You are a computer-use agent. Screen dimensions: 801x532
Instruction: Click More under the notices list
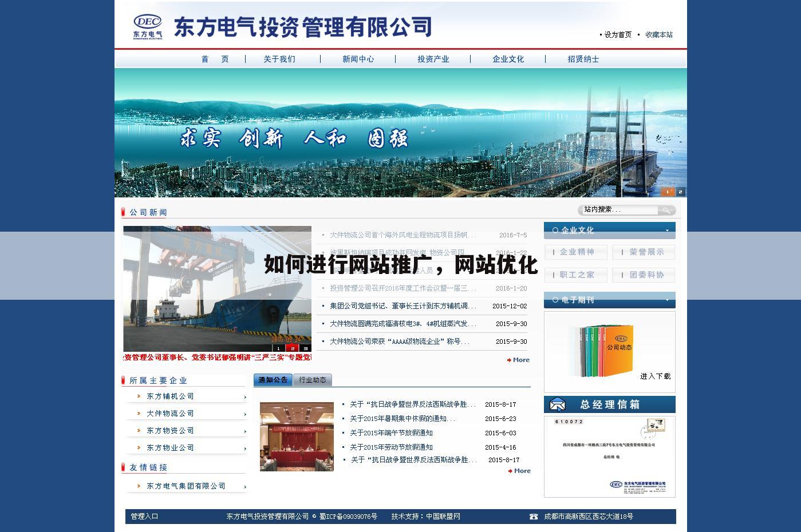pos(519,471)
